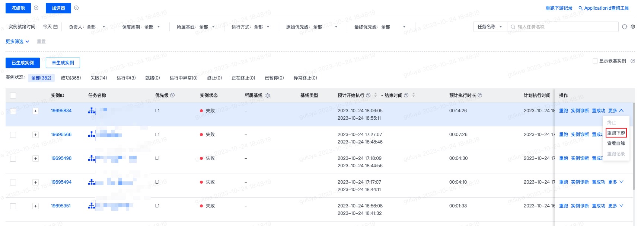644x226 pixels.
Task: Click 重跑 for instance 19695566
Action: click(564, 134)
